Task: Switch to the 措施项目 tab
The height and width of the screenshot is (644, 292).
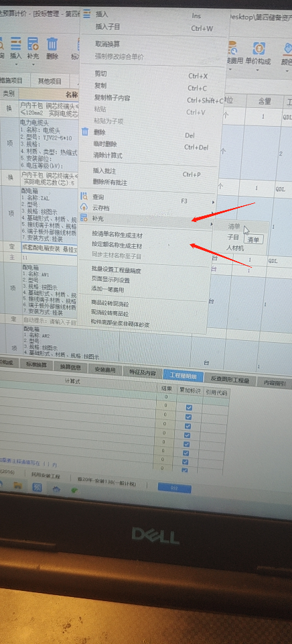Action: tap(11, 80)
